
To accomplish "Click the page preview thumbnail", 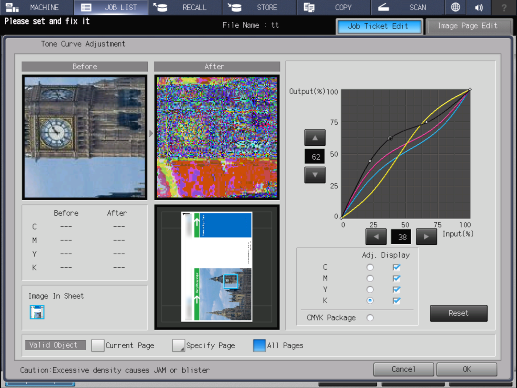I will (217, 267).
